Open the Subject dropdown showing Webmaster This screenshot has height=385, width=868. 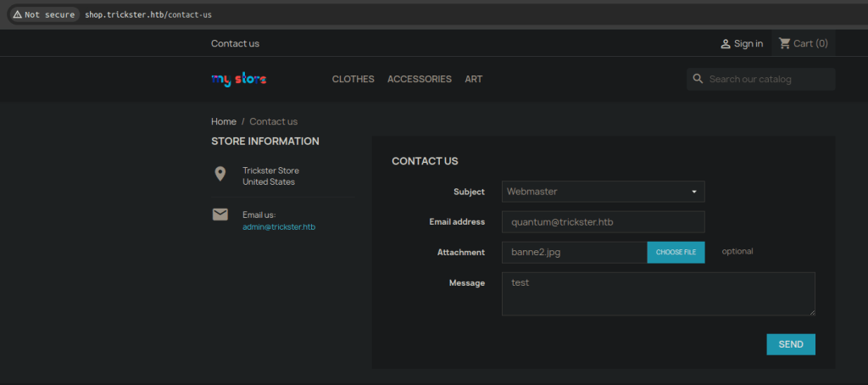tap(602, 192)
